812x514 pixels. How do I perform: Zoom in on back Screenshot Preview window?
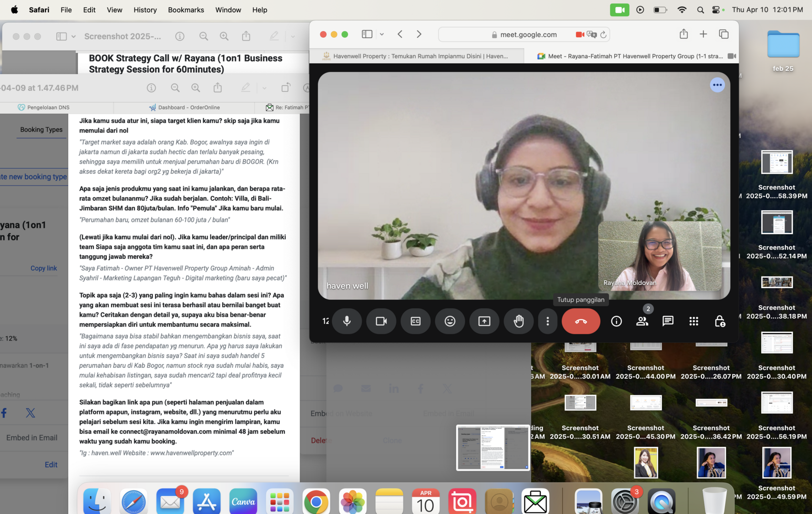224,36
